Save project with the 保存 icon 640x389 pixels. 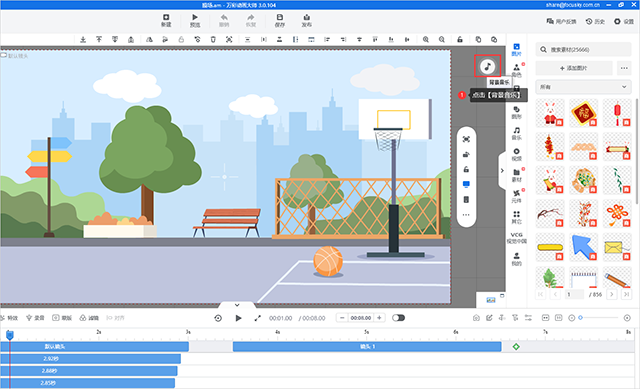click(280, 20)
